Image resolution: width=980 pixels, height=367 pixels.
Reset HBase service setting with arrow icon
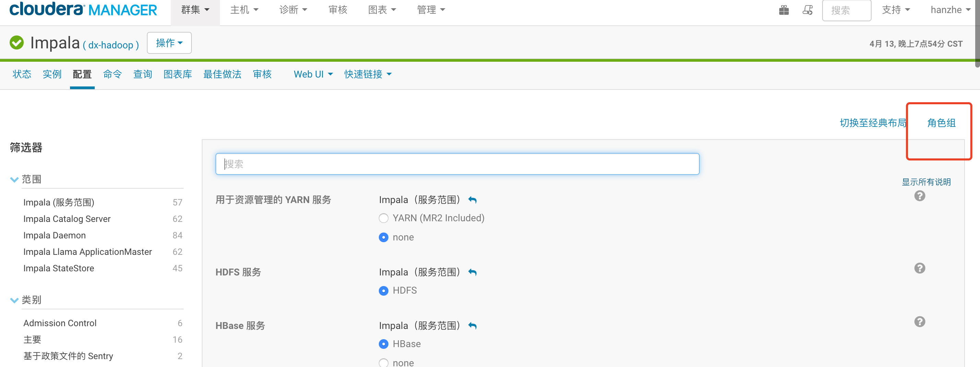click(x=472, y=326)
